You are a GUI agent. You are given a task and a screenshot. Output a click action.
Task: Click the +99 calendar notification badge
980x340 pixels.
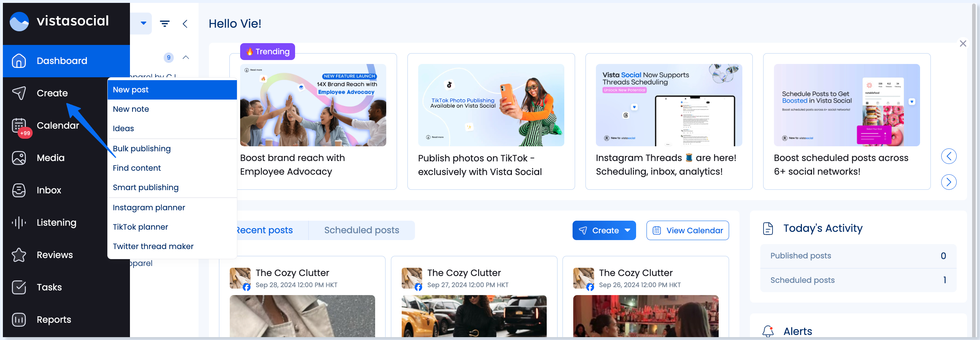[25, 133]
